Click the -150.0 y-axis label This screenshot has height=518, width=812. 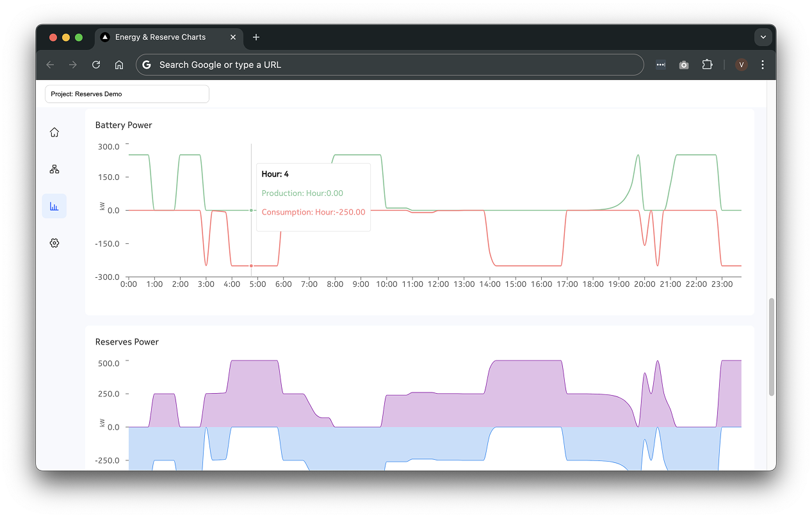click(x=108, y=244)
